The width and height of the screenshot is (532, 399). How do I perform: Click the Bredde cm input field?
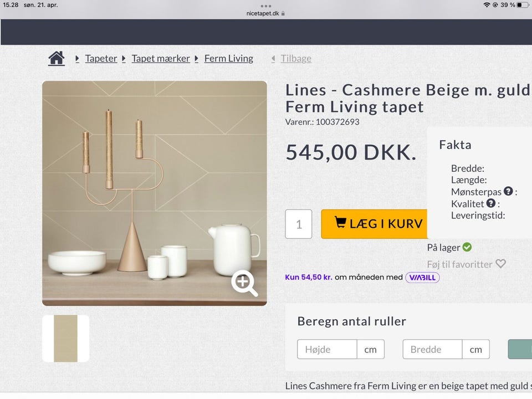tap(432, 349)
